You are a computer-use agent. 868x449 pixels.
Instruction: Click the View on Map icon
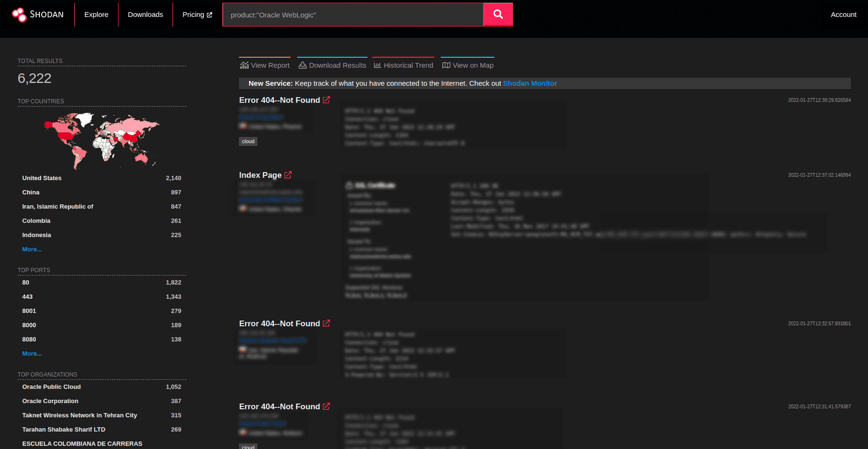click(446, 65)
